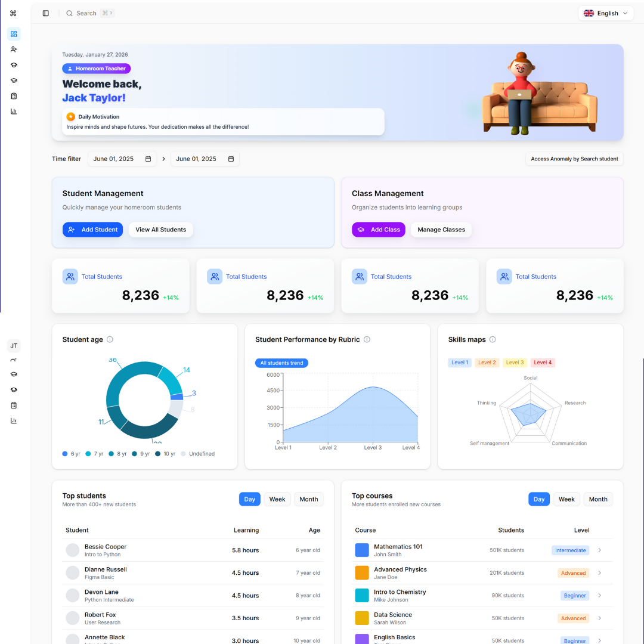
Task: Click info icon next to Student Performance by Rubric
Action: point(367,339)
